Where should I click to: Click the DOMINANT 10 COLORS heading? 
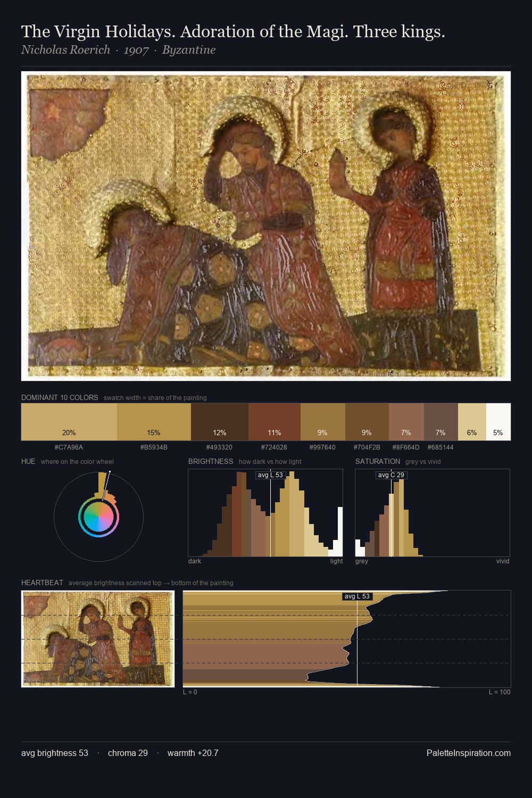click(x=60, y=397)
